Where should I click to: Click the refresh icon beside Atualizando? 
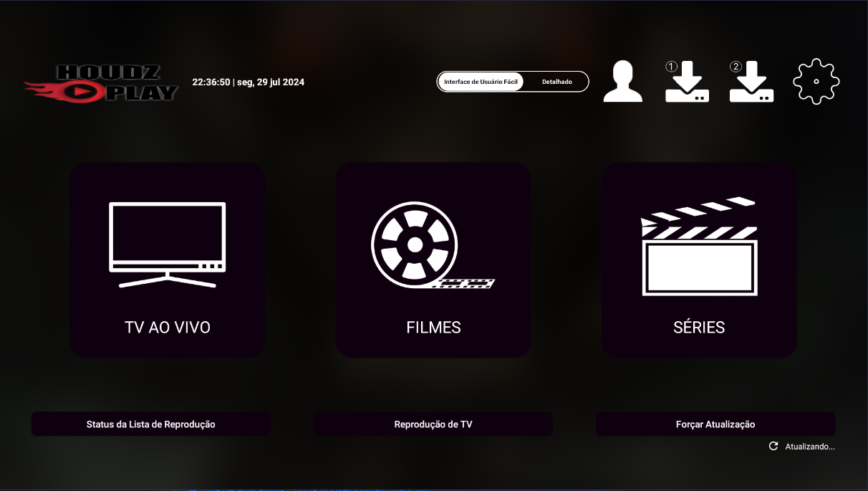coord(773,446)
